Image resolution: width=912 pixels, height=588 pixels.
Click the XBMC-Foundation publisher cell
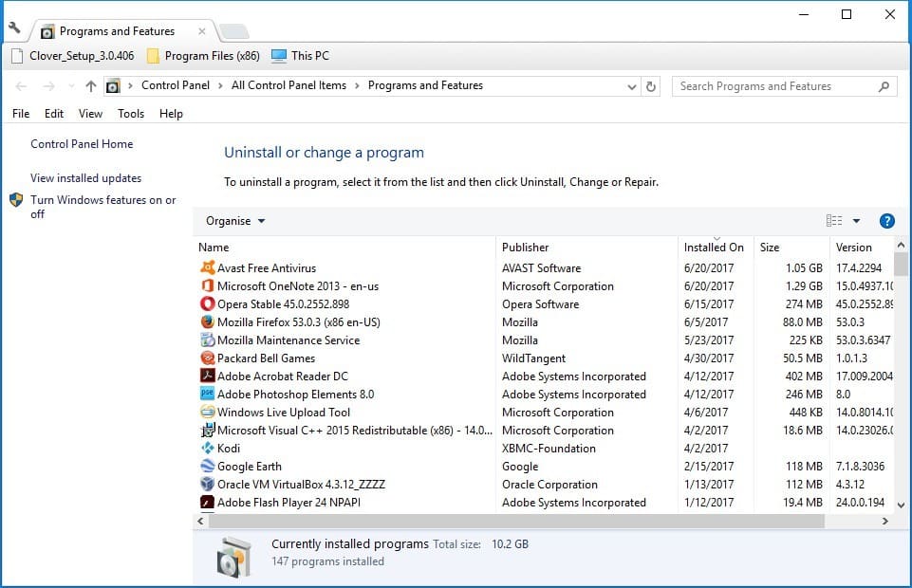pos(549,449)
